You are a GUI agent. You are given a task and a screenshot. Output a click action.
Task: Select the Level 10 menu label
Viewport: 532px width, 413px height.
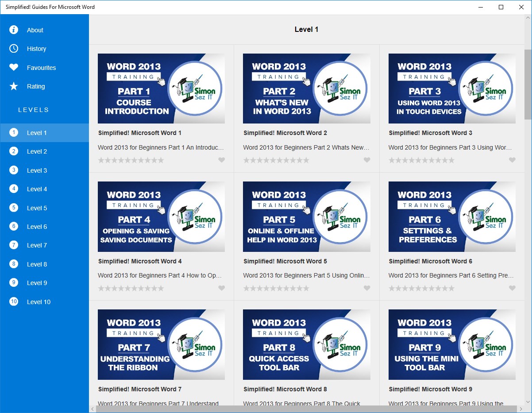(39, 302)
